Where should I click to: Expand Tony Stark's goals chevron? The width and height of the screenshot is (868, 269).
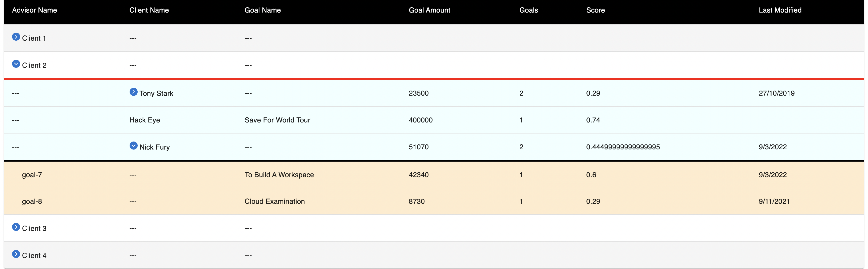point(133,92)
